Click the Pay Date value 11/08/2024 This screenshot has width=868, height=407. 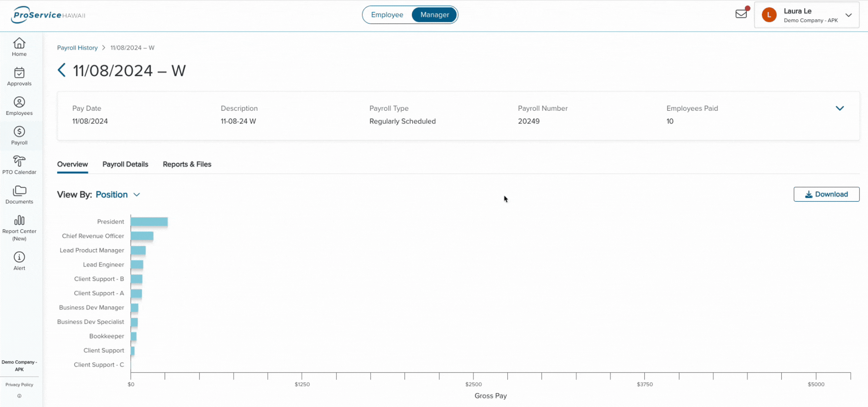pos(90,121)
